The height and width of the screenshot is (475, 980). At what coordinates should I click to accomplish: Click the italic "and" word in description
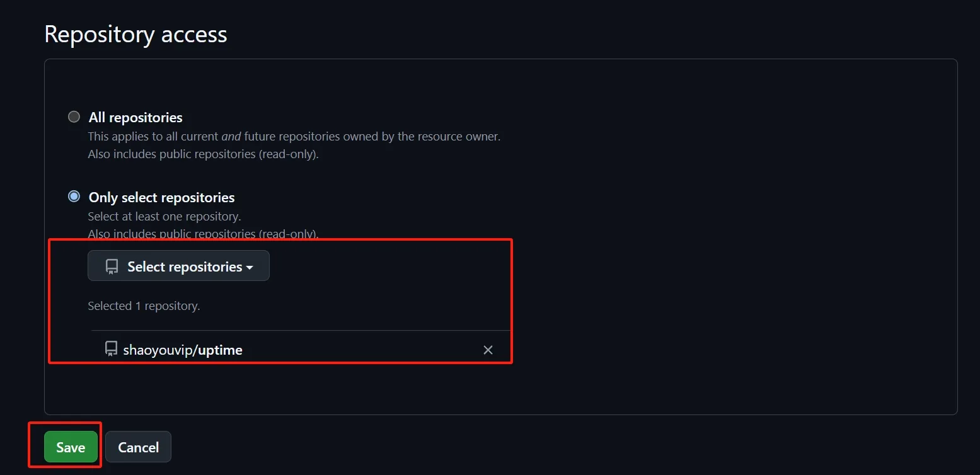point(231,136)
